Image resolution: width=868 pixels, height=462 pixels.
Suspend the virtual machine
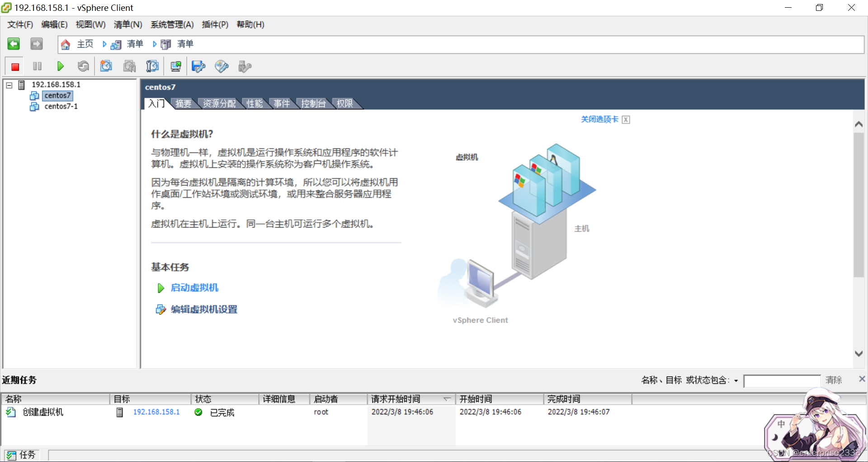[37, 66]
